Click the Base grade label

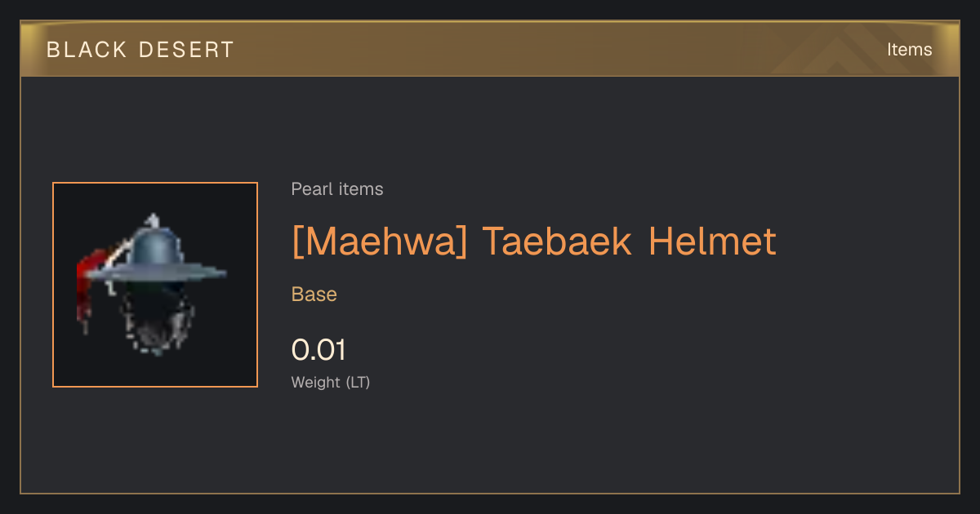[314, 295]
